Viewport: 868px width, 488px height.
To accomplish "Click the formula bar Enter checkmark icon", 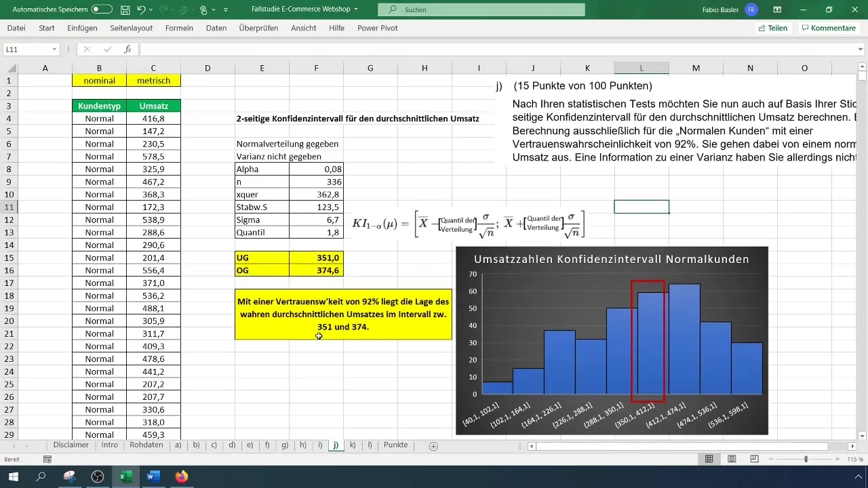I will coord(107,49).
